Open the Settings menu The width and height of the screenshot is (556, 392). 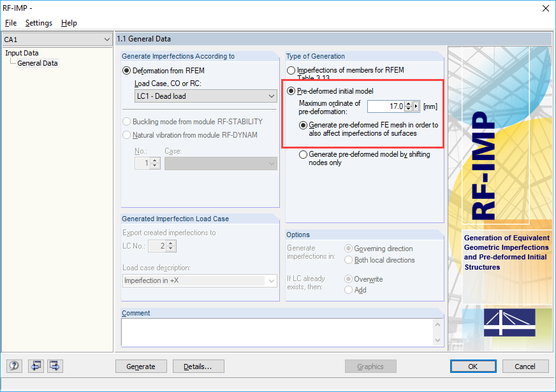(x=38, y=23)
